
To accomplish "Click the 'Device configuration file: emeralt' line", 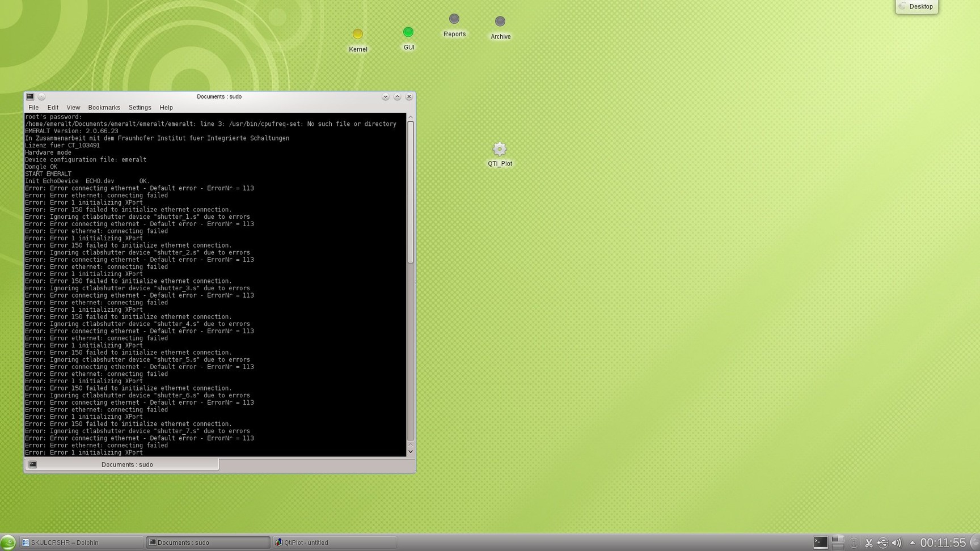I will coord(86,160).
